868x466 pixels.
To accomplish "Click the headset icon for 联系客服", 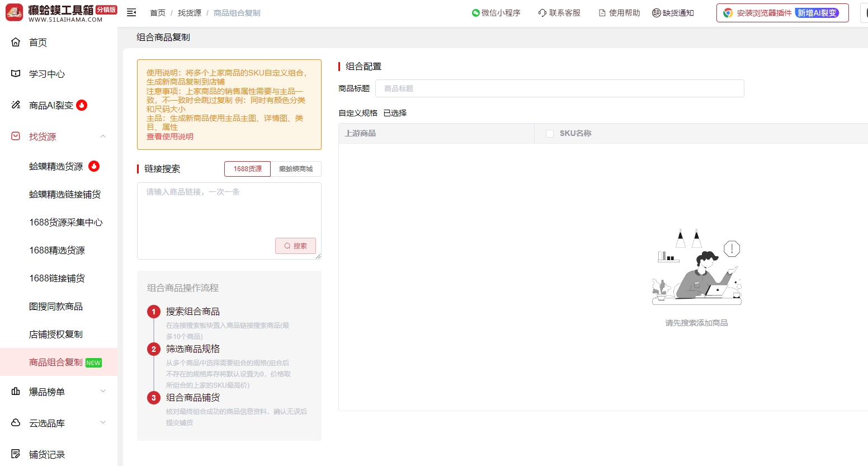I will click(542, 13).
